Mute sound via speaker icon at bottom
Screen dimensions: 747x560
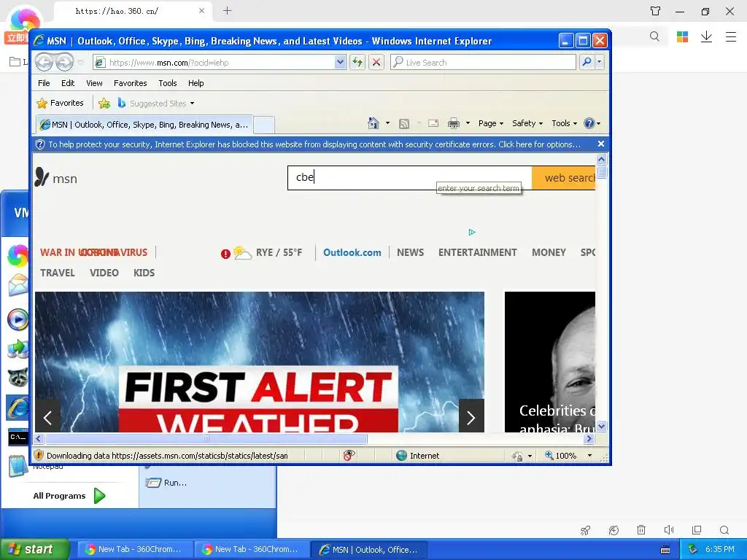669,529
